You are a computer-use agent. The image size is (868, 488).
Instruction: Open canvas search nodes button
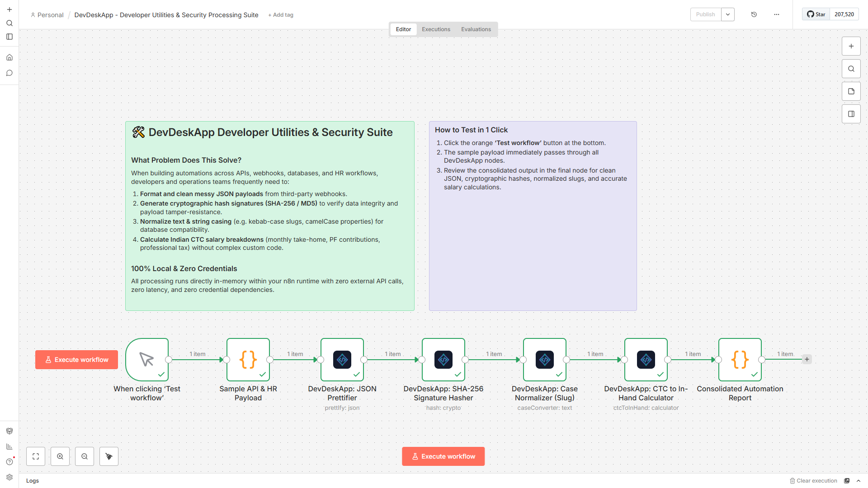point(851,69)
